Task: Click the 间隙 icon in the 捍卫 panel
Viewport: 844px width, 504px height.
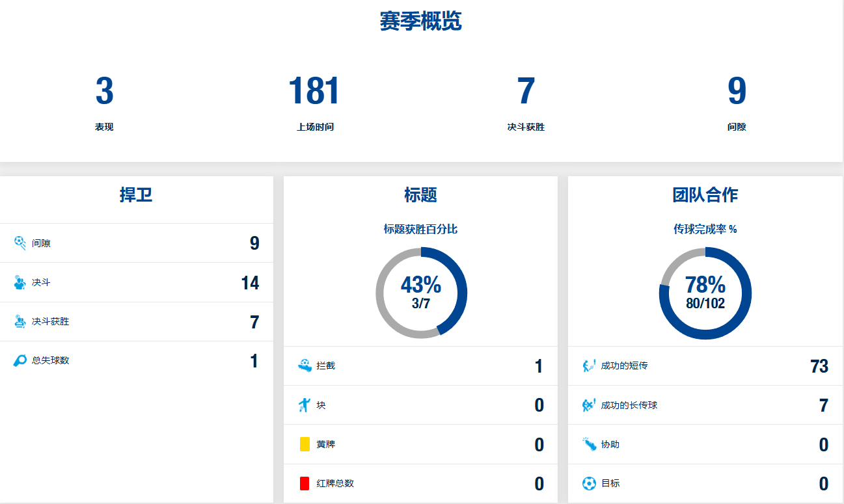Action: (x=20, y=243)
